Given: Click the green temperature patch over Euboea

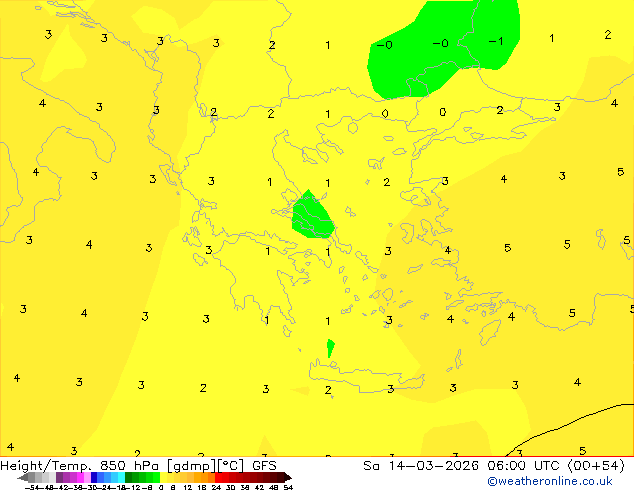Looking at the screenshot, I should click(x=312, y=215).
